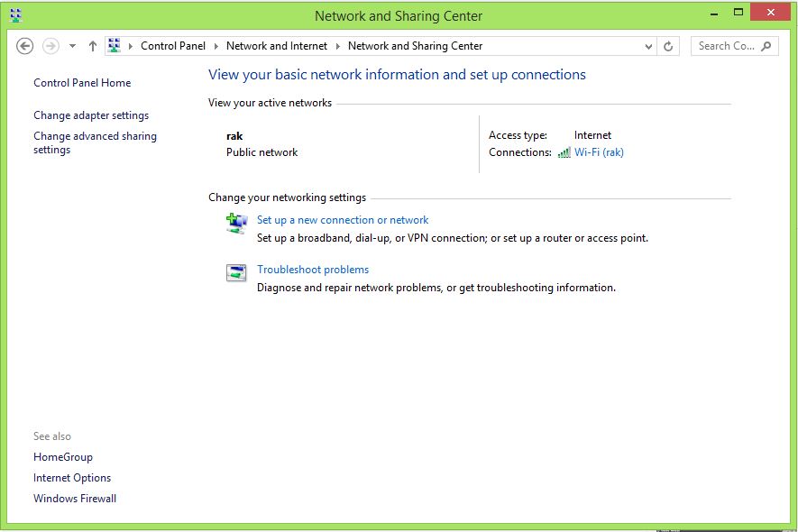Select Network and Sharing Center breadcrumb
The height and width of the screenshot is (532, 798).
point(415,46)
